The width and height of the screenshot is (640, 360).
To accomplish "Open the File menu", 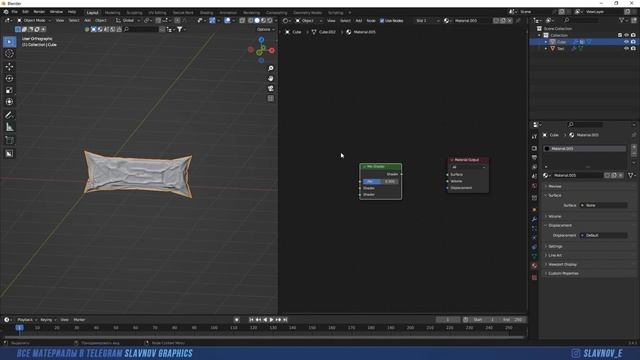I will click(x=15, y=12).
